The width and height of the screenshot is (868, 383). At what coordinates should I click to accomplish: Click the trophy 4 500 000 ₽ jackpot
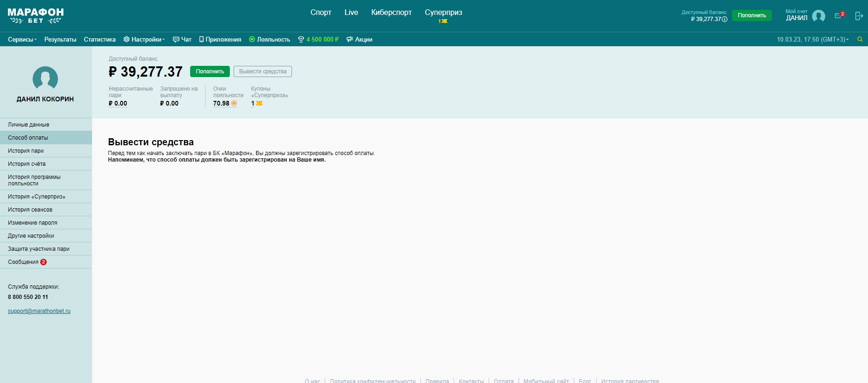click(318, 40)
